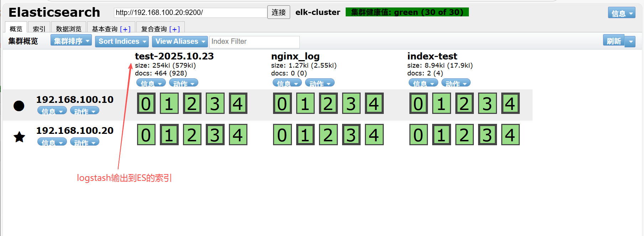Image resolution: width=644 pixels, height=236 pixels.
Task: Click the test-2025.10.23 index name
Action: [x=174, y=56]
